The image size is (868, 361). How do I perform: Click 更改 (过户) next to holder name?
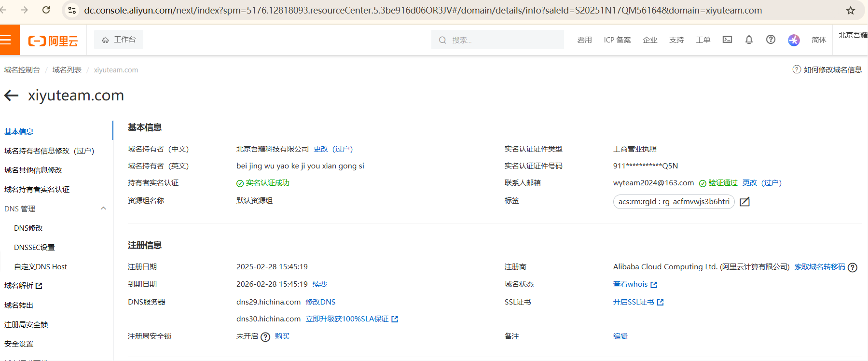(x=333, y=149)
